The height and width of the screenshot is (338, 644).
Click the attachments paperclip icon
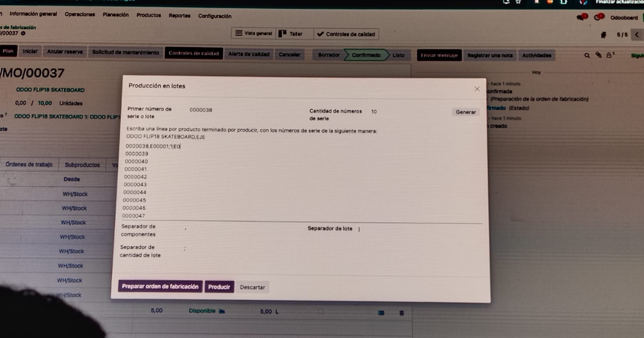(x=598, y=55)
